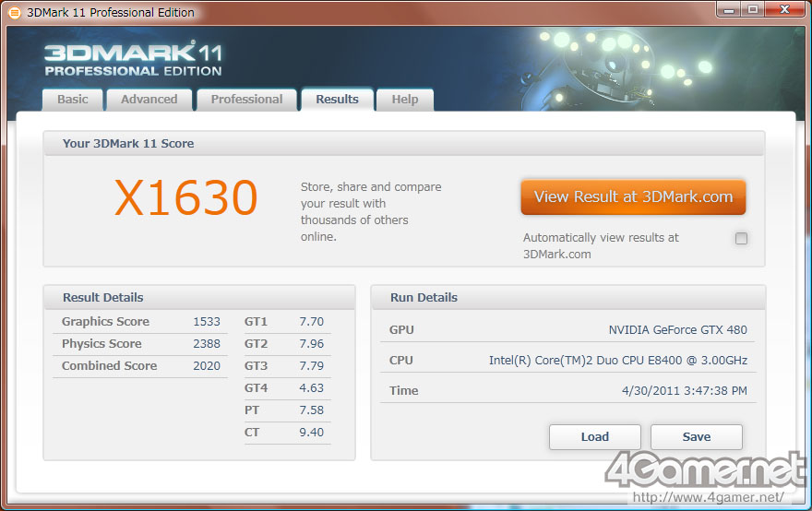This screenshot has height=511, width=812.
Task: Click the Save button
Action: [x=697, y=437]
